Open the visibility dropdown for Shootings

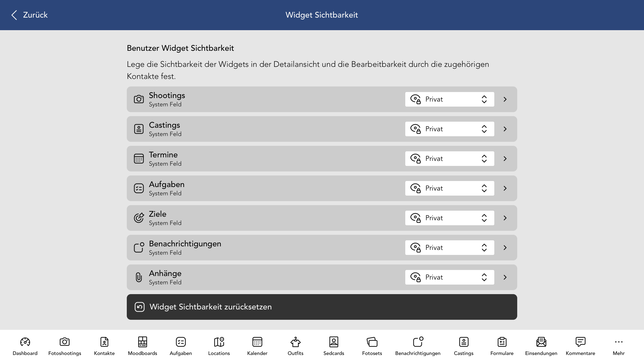click(449, 99)
